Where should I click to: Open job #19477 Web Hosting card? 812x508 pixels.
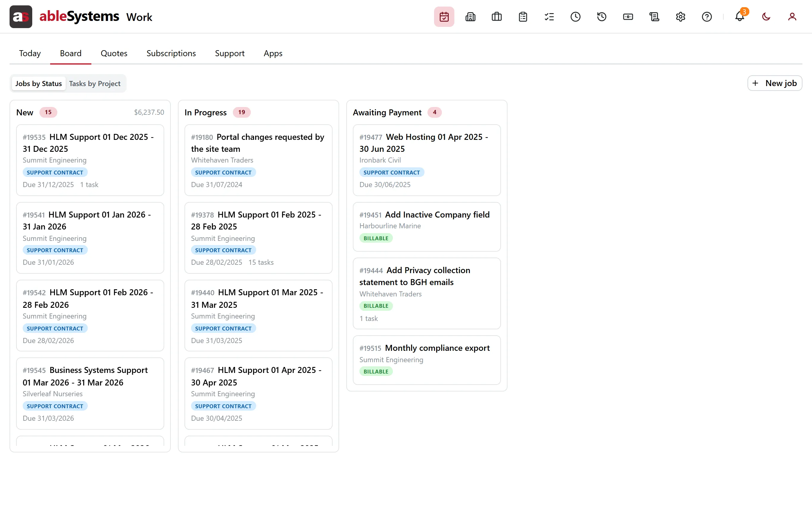[x=427, y=160]
